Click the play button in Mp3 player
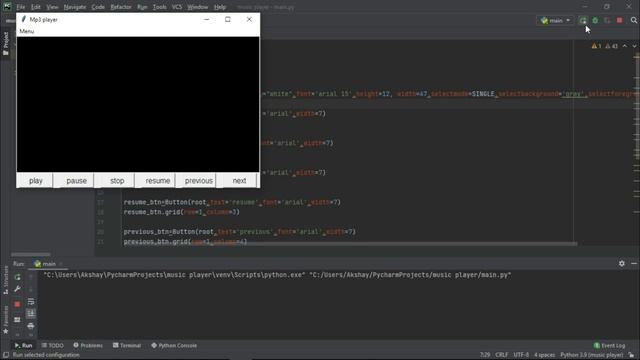This screenshot has height=360, width=640. point(36,180)
